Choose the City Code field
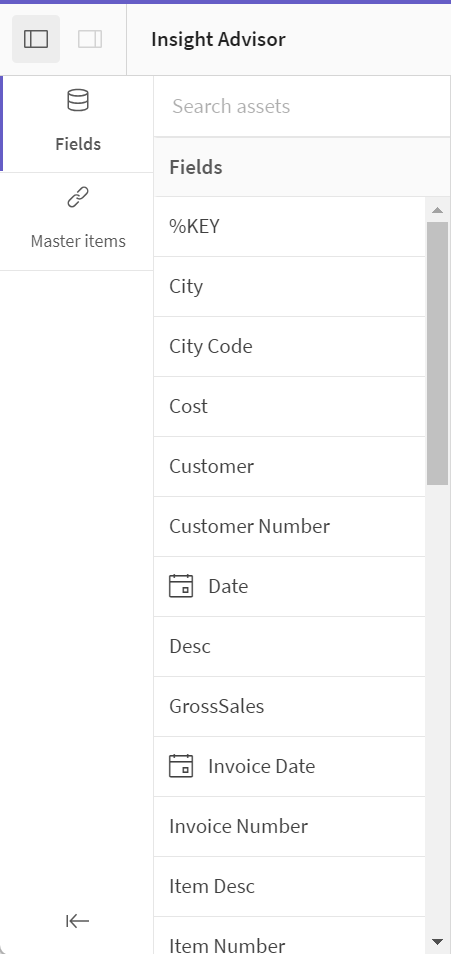 (x=290, y=346)
